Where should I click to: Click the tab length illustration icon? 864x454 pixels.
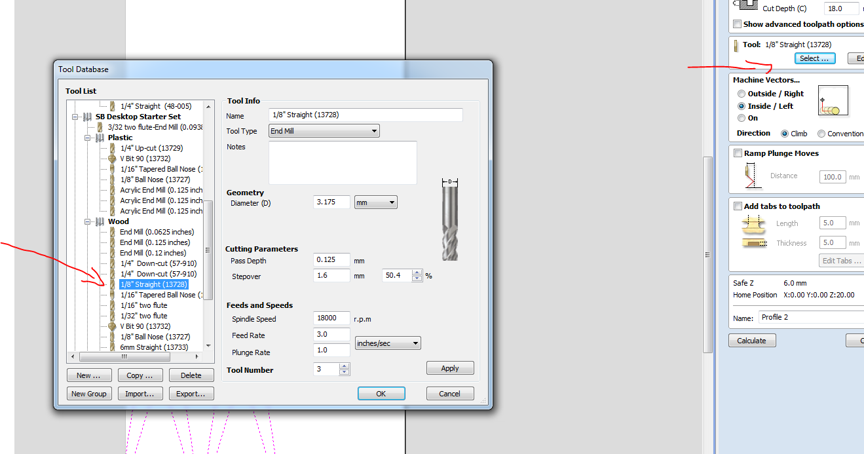(754, 223)
